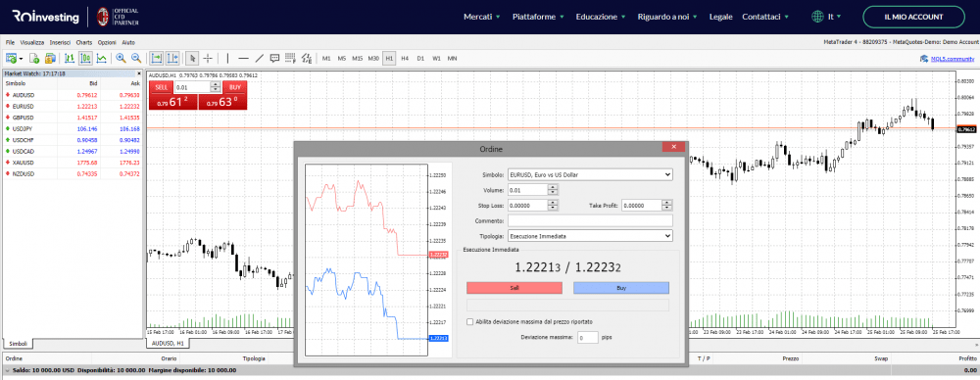Switch chart to bar chart style
The image size is (980, 380).
click(x=70, y=58)
